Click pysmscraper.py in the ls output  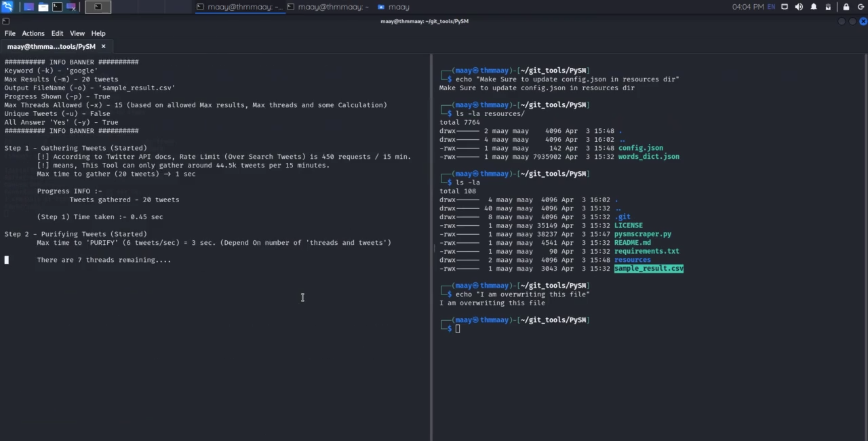pyautogui.click(x=643, y=234)
